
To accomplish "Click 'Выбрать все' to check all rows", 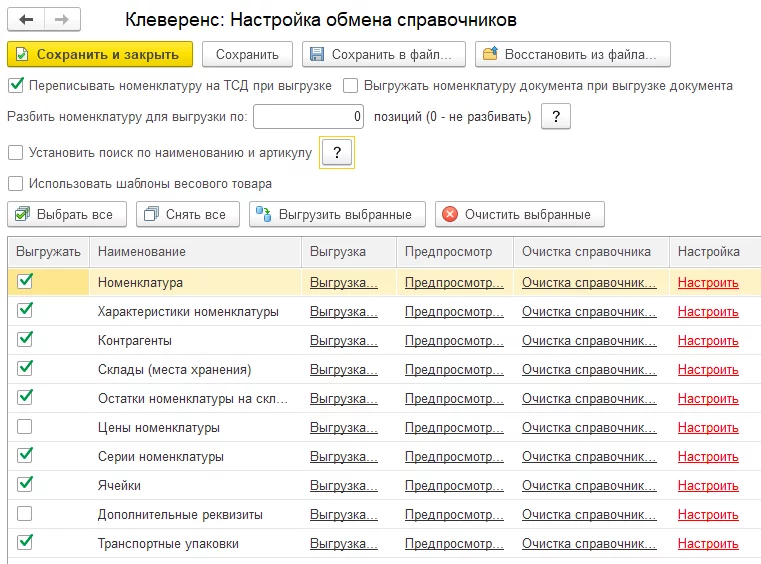I will (67, 214).
